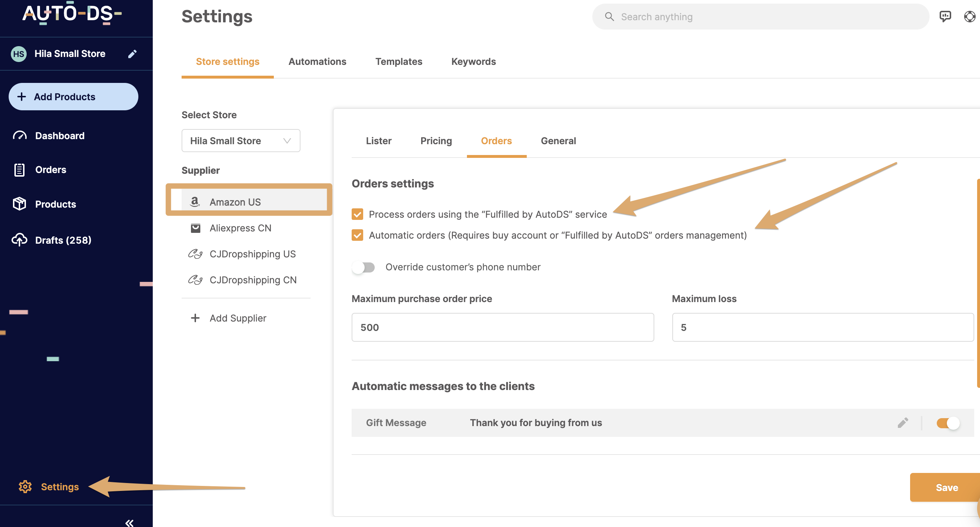Click Add Supplier
The width and height of the screenshot is (980, 527).
(238, 318)
